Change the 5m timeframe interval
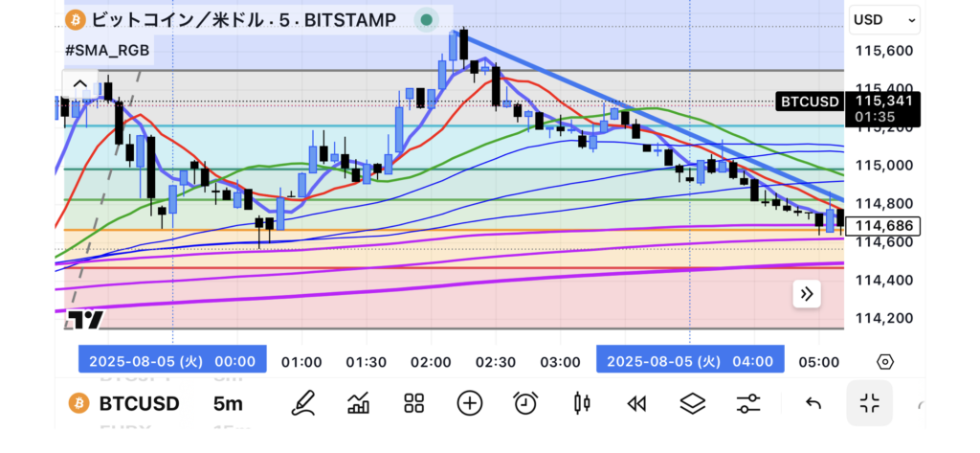Image resolution: width=980 pixels, height=453 pixels. point(228,403)
